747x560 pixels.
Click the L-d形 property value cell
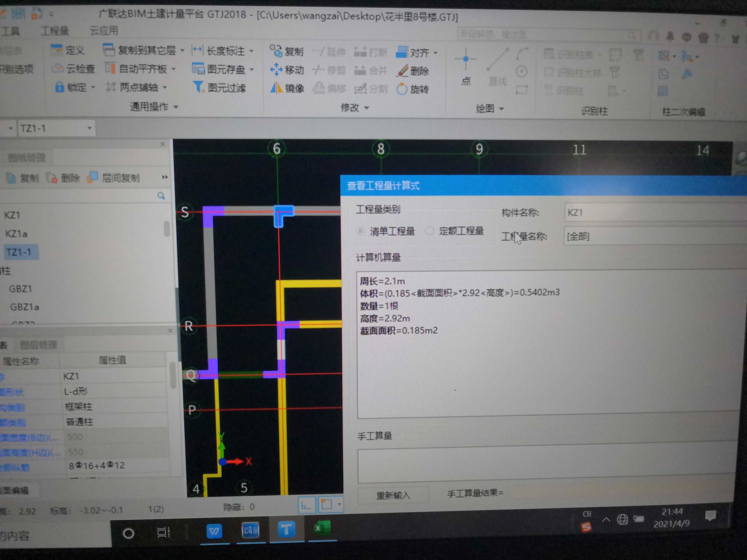coord(114,391)
